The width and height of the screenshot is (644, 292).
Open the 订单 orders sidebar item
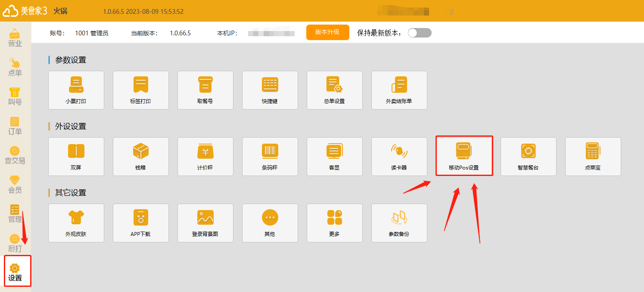[x=15, y=126]
